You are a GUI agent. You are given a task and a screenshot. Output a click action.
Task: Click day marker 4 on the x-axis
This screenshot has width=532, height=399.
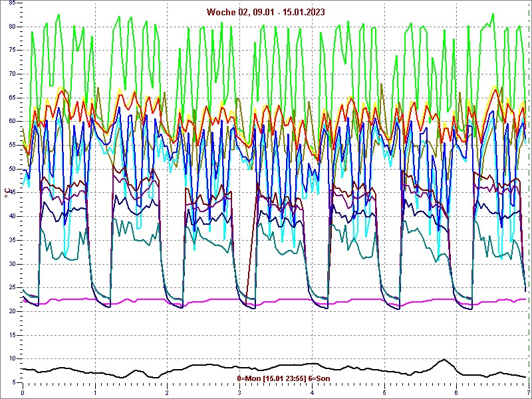point(312,392)
